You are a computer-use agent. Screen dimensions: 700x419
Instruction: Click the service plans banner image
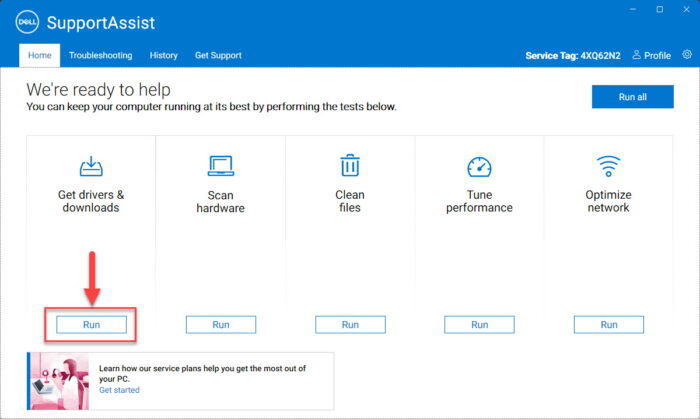tap(59, 381)
